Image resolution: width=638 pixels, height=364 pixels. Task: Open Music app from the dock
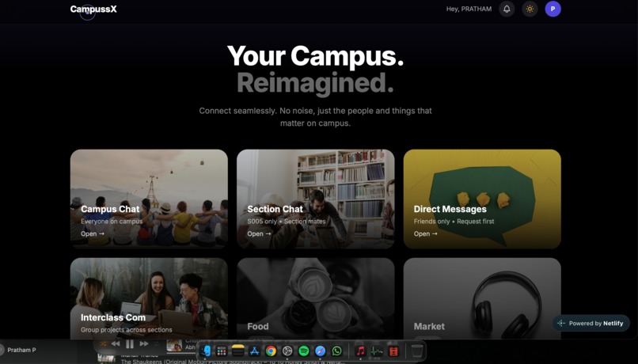pos(360,351)
